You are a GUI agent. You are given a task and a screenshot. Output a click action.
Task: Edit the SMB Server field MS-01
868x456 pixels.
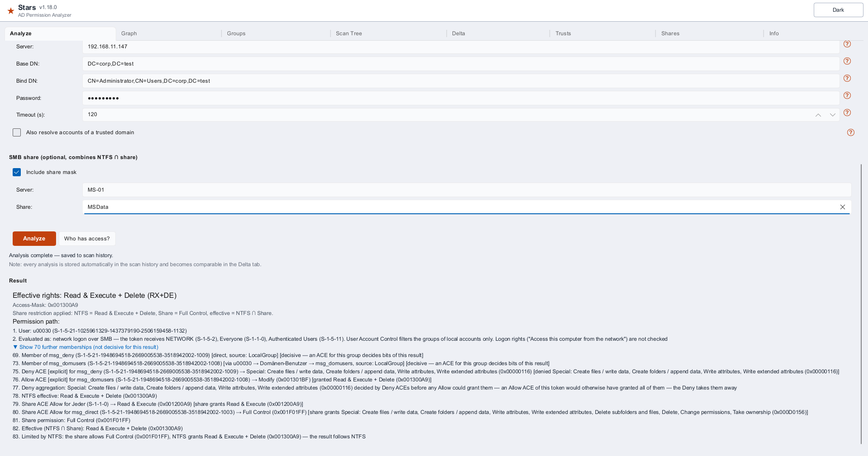(467, 190)
